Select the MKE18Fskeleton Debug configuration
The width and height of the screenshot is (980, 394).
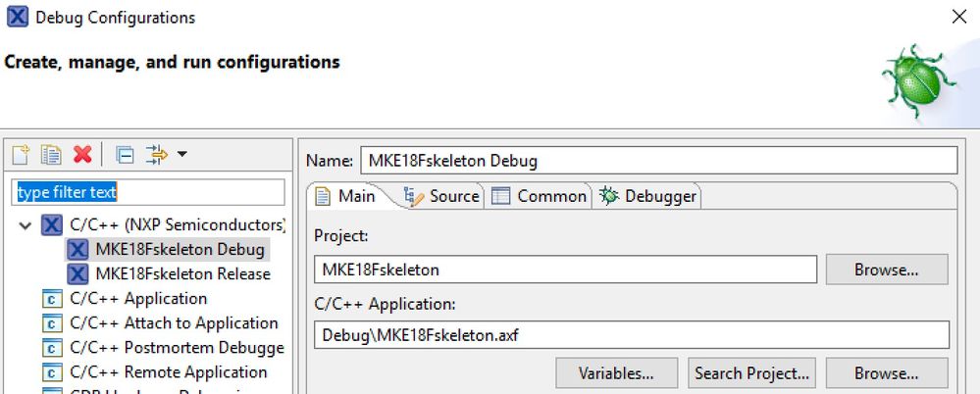pos(180,249)
